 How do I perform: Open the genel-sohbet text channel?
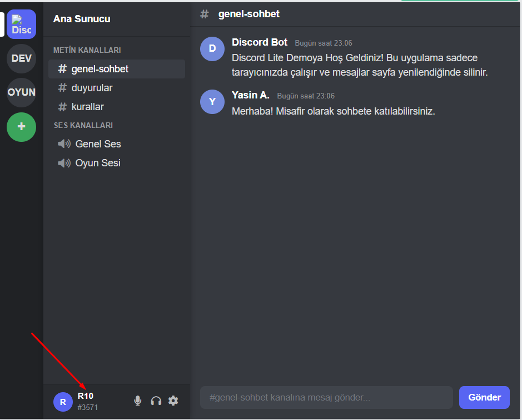117,69
